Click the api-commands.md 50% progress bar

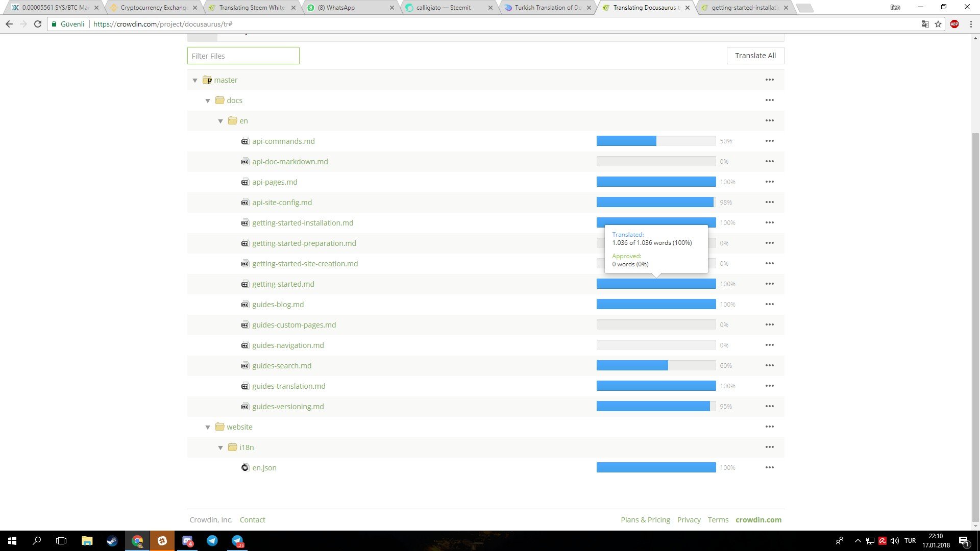pyautogui.click(x=656, y=141)
